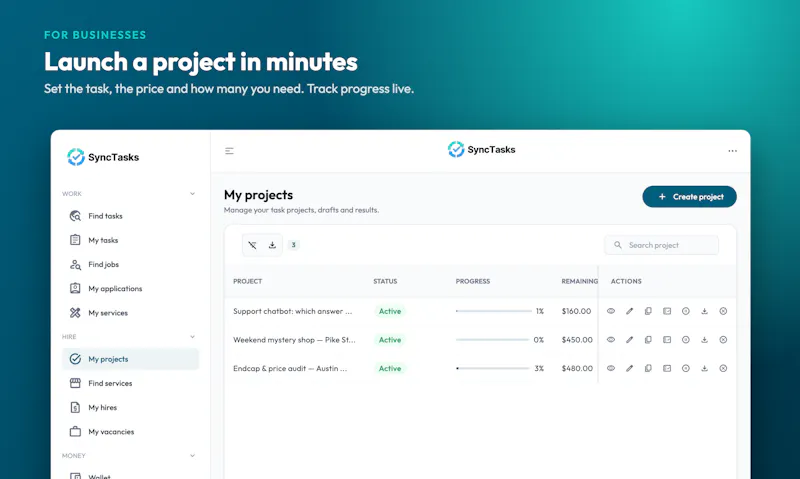Click the progress bar for Endcap & price audit
Screen dimensions: 800x479
(x=493, y=368)
